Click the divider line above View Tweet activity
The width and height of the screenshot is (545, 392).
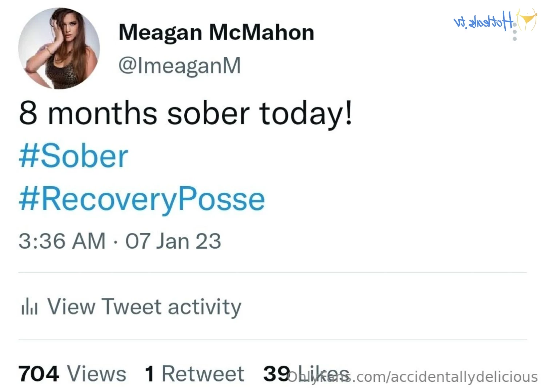coord(272,273)
